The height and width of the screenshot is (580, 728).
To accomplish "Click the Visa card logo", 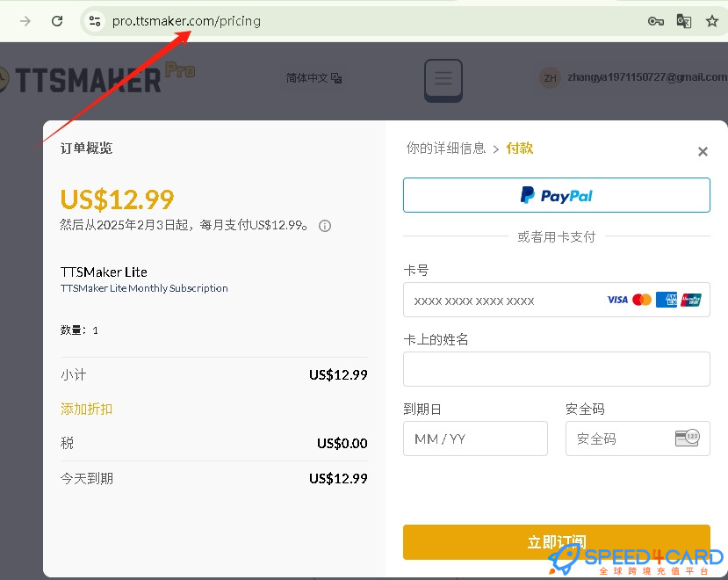I will 617,300.
